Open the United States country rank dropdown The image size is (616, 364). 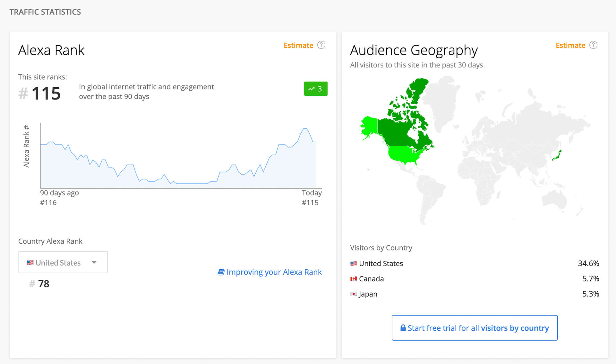(x=63, y=262)
